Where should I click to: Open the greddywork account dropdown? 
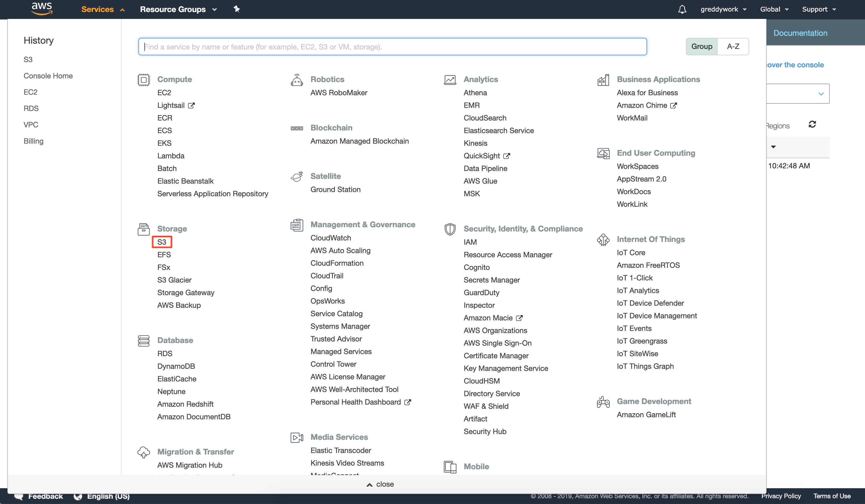pyautogui.click(x=723, y=9)
